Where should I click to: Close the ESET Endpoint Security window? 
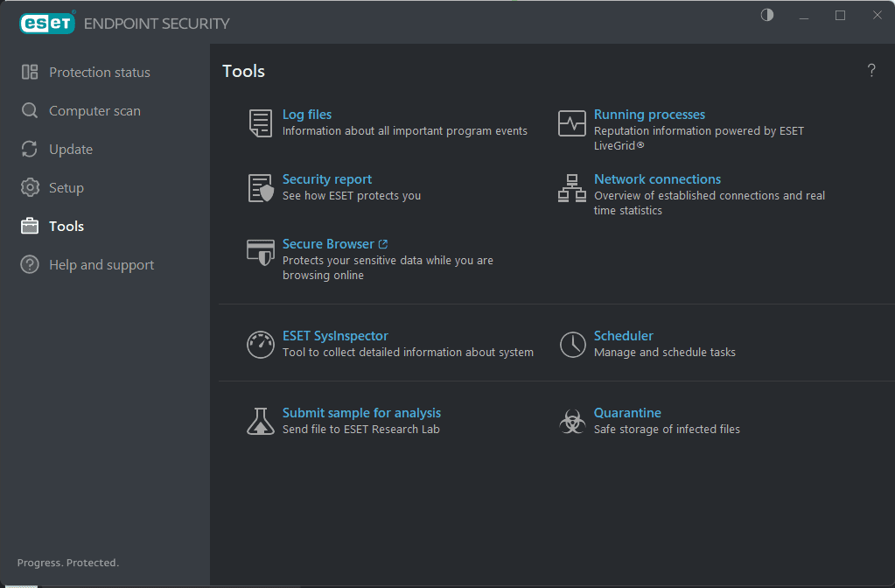coord(878,16)
